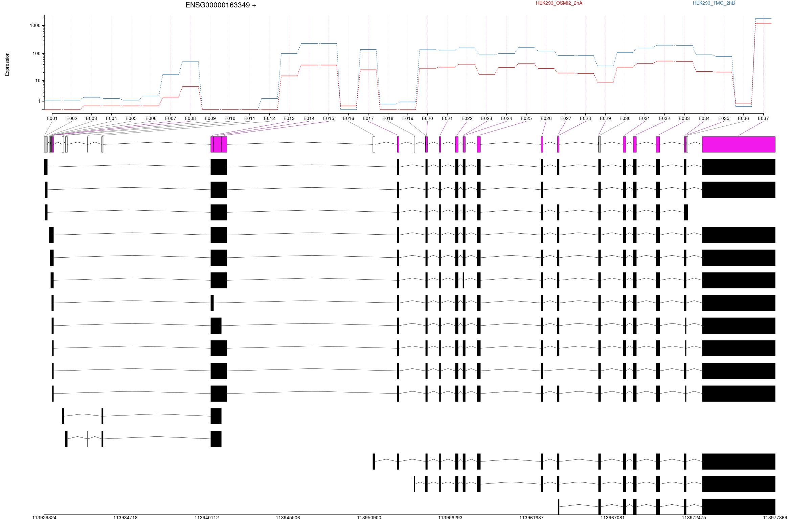The image size is (812, 524).
Task: Click exon label E015
Action: click(329, 118)
